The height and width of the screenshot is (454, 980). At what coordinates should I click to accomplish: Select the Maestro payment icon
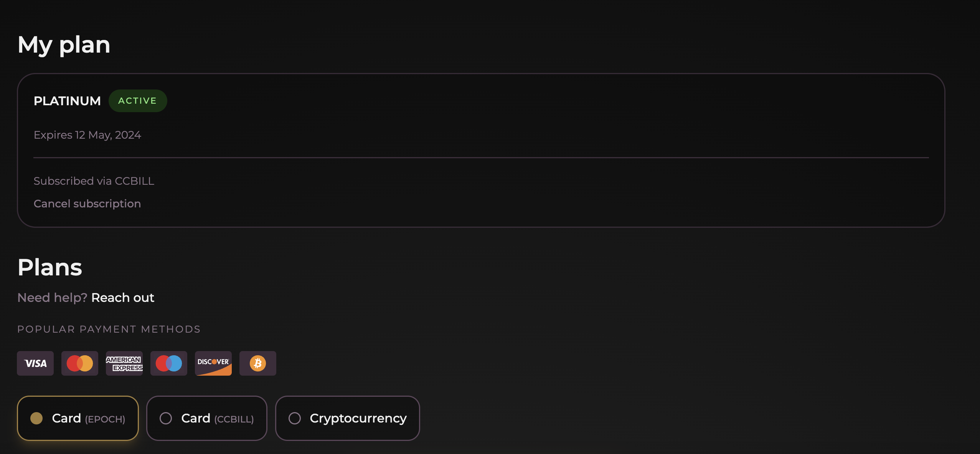click(x=168, y=363)
